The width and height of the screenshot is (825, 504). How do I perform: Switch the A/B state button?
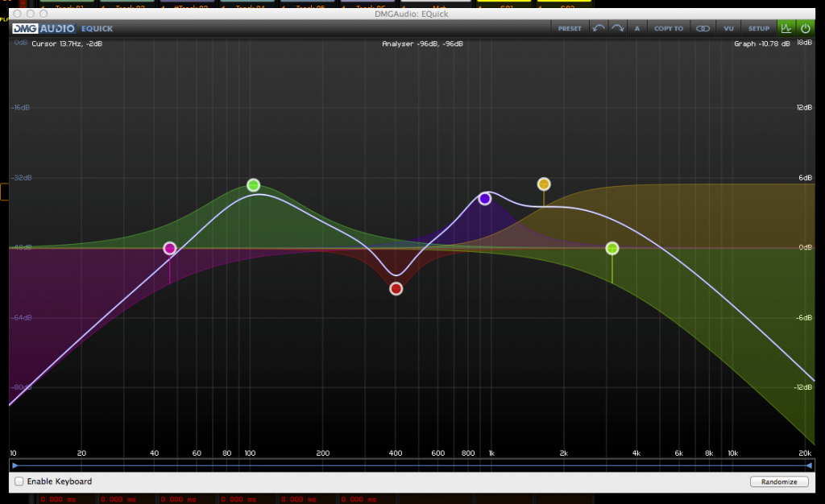636,28
